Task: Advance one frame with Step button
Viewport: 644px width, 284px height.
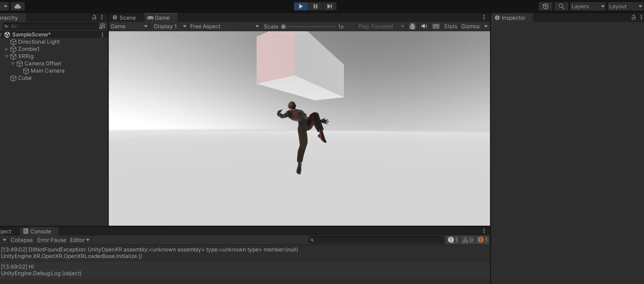Action: [329, 6]
